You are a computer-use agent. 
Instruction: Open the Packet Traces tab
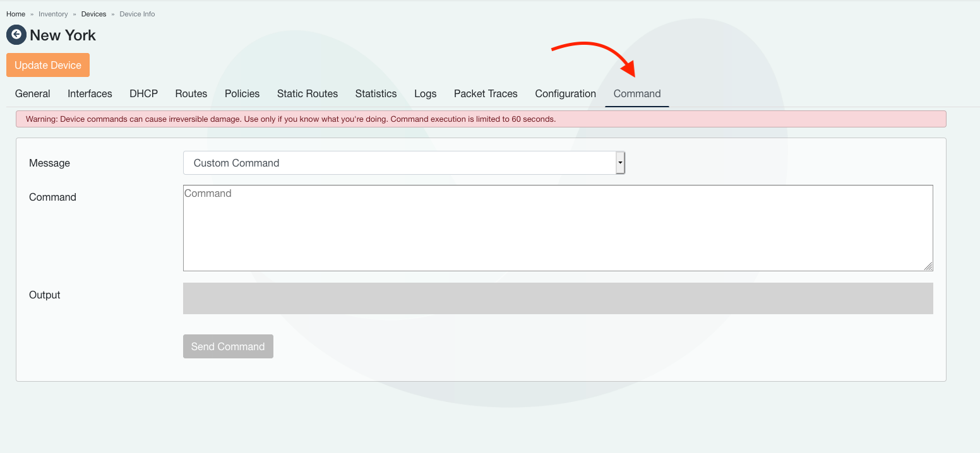pos(486,93)
